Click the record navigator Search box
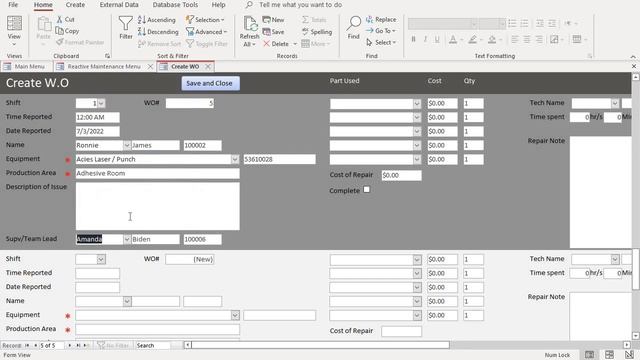The width and height of the screenshot is (640, 360). (153, 345)
